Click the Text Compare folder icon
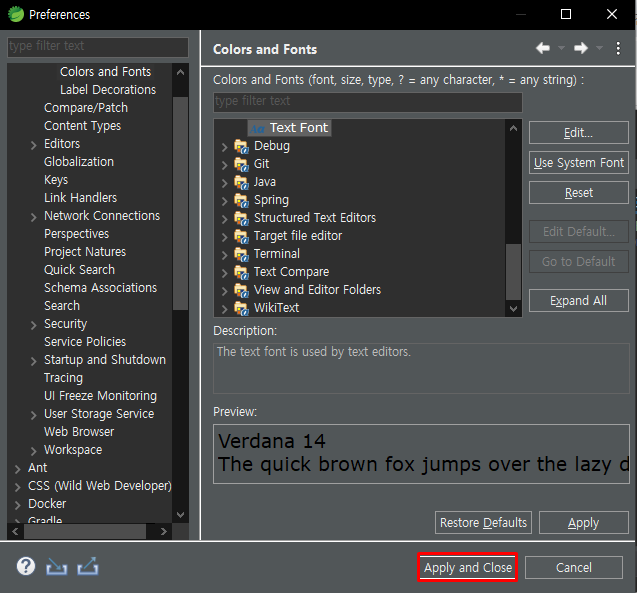The height and width of the screenshot is (593, 637). click(241, 272)
